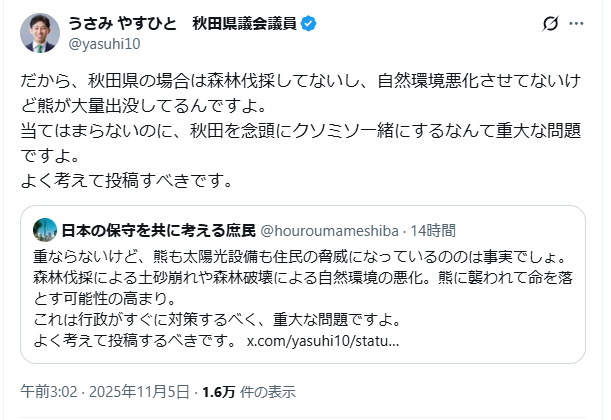Click the quoted account's small avatar
611x420 pixels.
[x=44, y=229]
